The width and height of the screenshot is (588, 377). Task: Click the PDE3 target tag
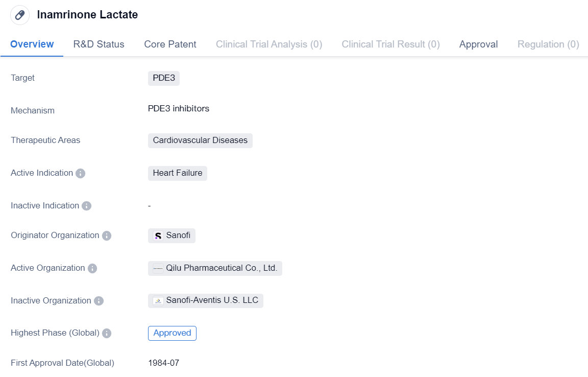(x=164, y=78)
